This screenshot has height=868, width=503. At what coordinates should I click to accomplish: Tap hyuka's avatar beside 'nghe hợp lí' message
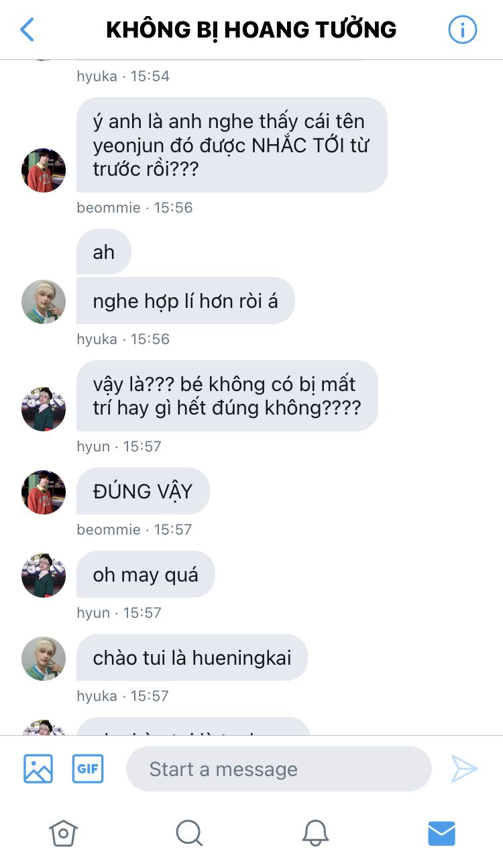[44, 302]
